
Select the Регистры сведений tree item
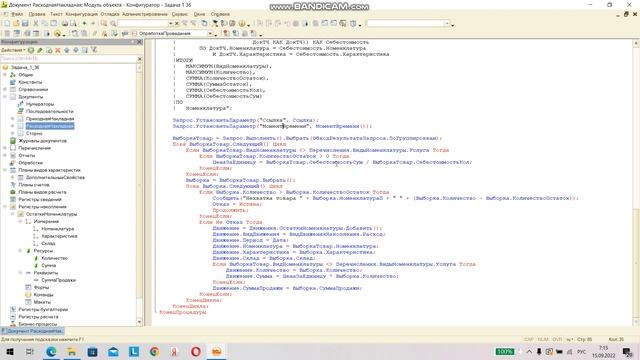[40, 200]
